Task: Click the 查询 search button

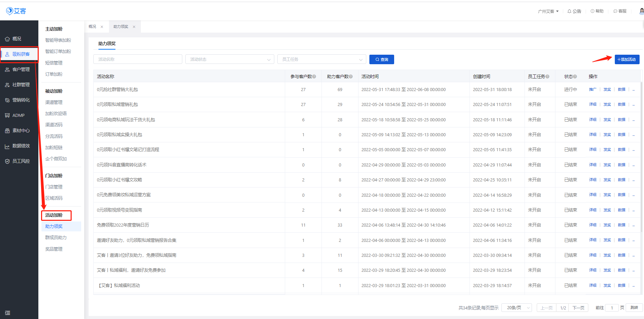Action: (382, 59)
